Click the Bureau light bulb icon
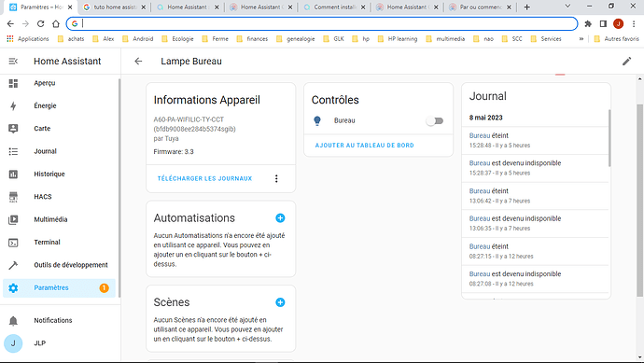644x363 pixels. (317, 120)
